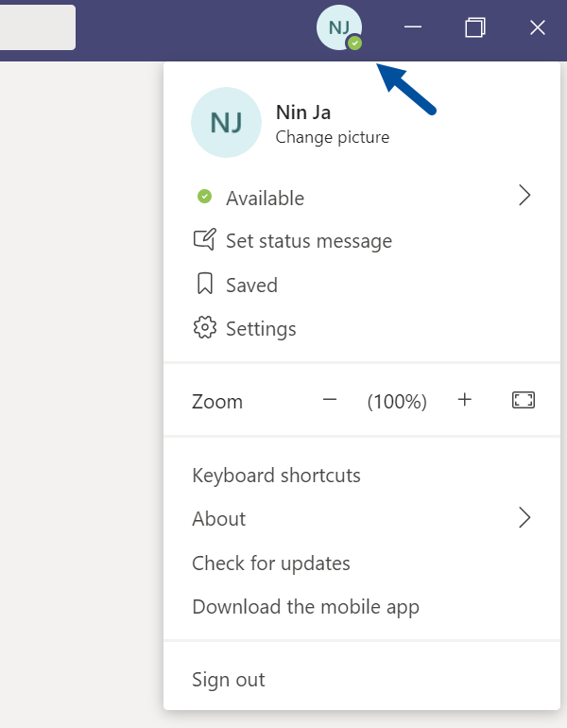Click the Settings gear icon
567x728 pixels.
point(205,328)
